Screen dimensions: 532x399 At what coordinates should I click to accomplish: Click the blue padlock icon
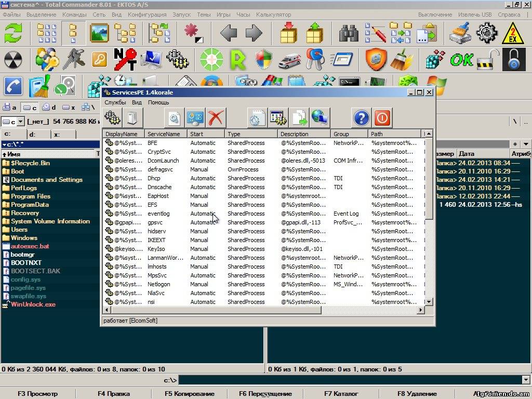point(514,60)
